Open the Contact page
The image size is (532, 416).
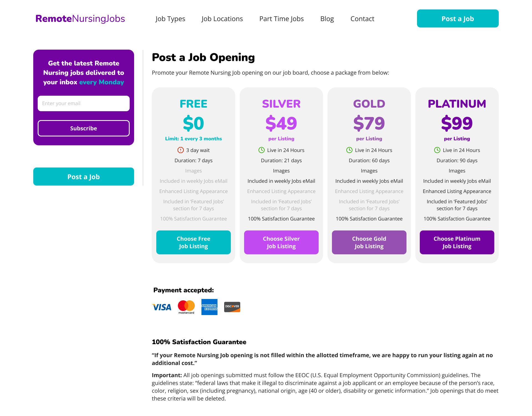pos(362,19)
